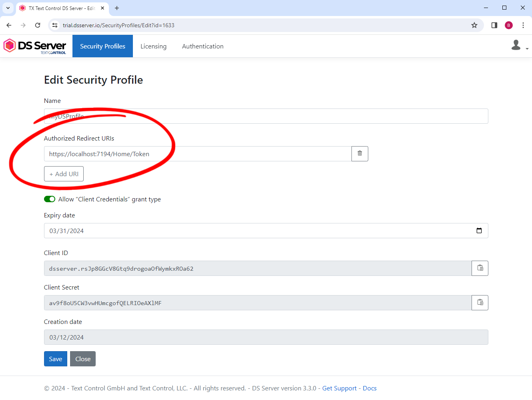
Task: Go back to the previous page
Action: pos(9,25)
